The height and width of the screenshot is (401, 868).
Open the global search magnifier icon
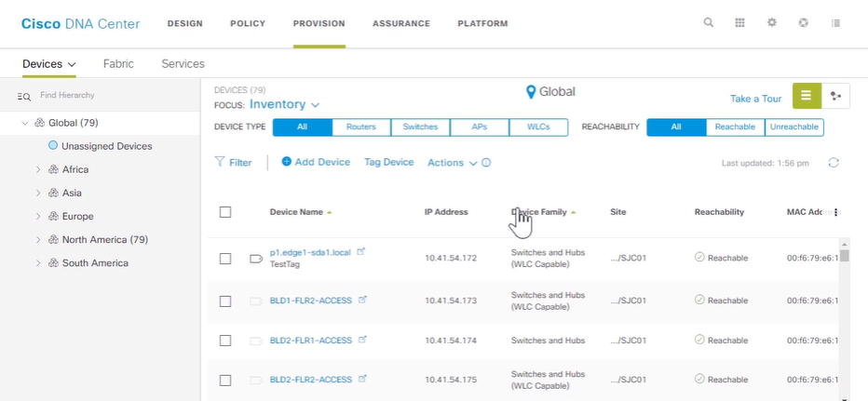(708, 22)
